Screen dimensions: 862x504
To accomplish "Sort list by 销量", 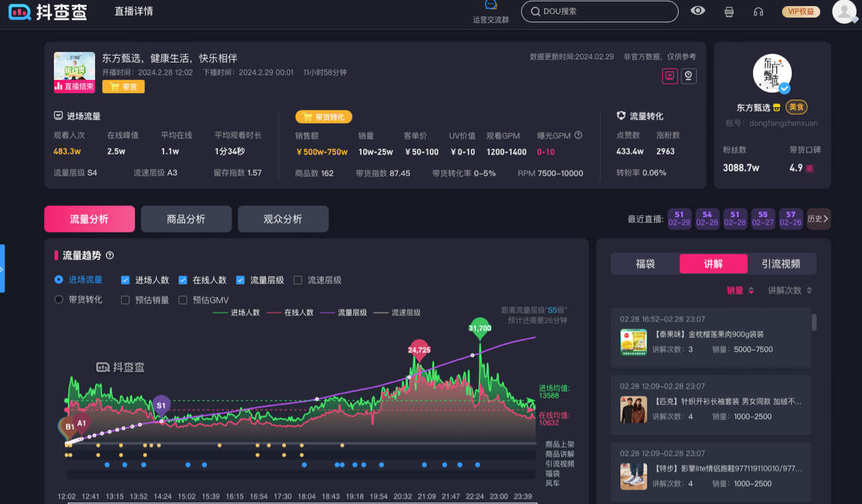I will tap(739, 291).
